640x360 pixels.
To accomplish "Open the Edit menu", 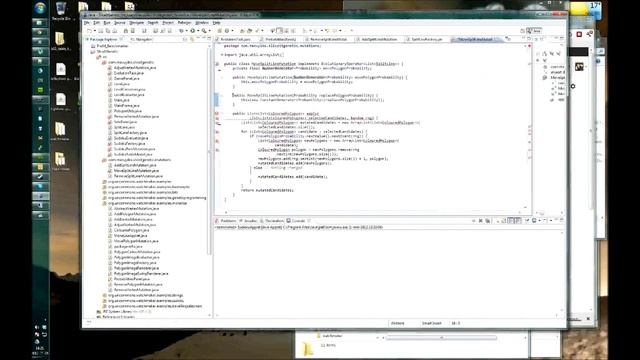I will pyautogui.click(x=96, y=23).
